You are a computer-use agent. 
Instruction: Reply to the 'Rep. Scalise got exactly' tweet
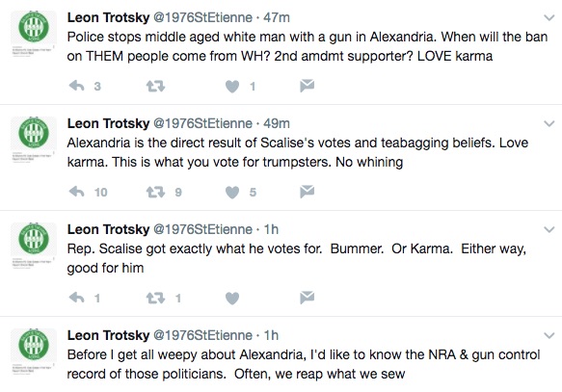point(77,298)
